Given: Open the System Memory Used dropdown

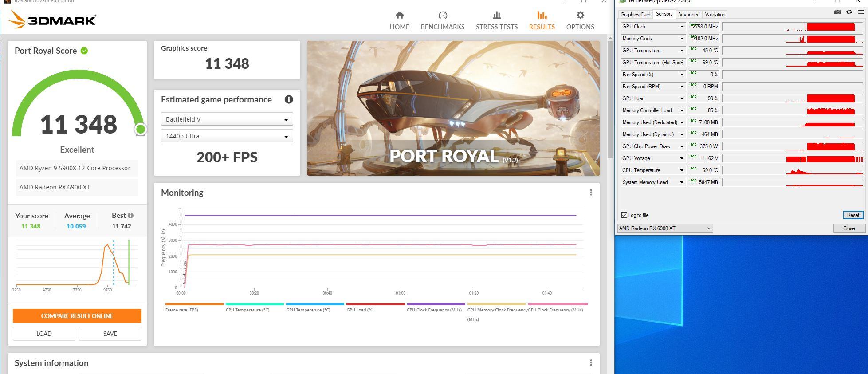Looking at the screenshot, I should click(x=682, y=182).
